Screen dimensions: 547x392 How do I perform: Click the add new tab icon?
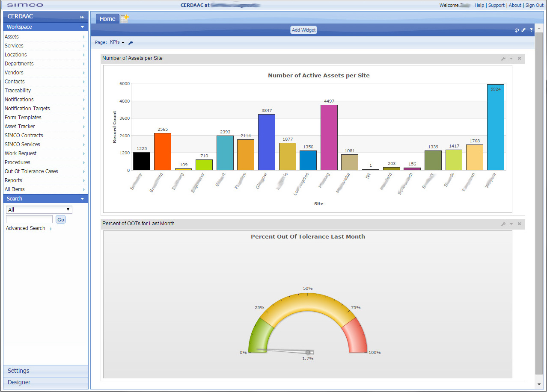point(125,18)
